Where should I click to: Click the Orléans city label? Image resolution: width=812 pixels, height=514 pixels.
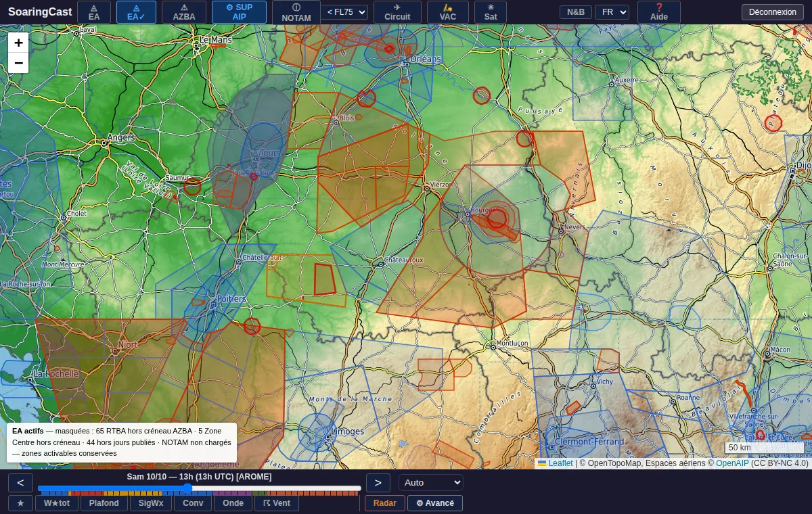(426, 60)
